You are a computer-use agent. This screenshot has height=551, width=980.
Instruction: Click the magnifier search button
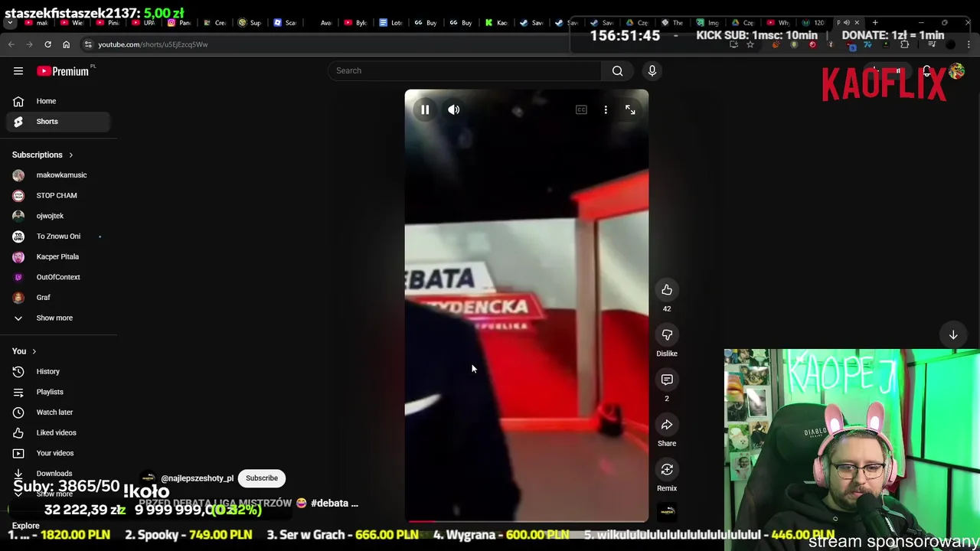(x=617, y=70)
